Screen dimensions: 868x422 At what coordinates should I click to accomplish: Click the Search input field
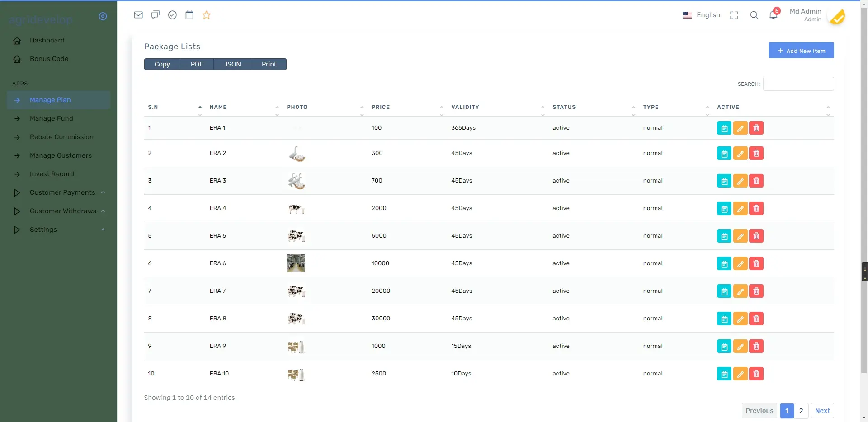point(798,84)
